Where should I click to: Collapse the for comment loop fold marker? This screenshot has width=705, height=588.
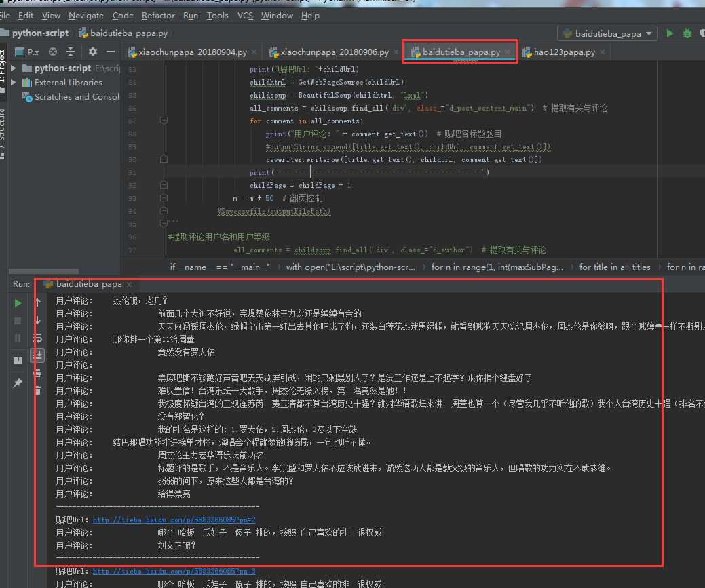click(x=164, y=121)
